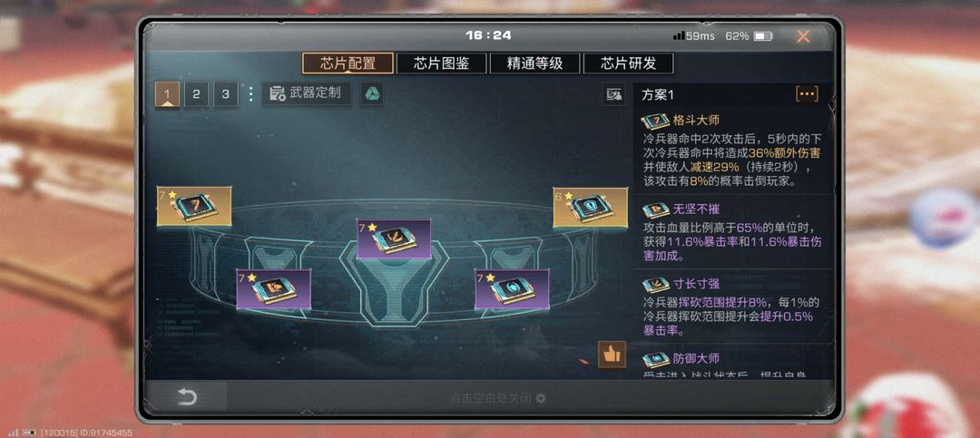Select the center purple 7-star chip slot
This screenshot has width=980, height=438.
coord(394,238)
